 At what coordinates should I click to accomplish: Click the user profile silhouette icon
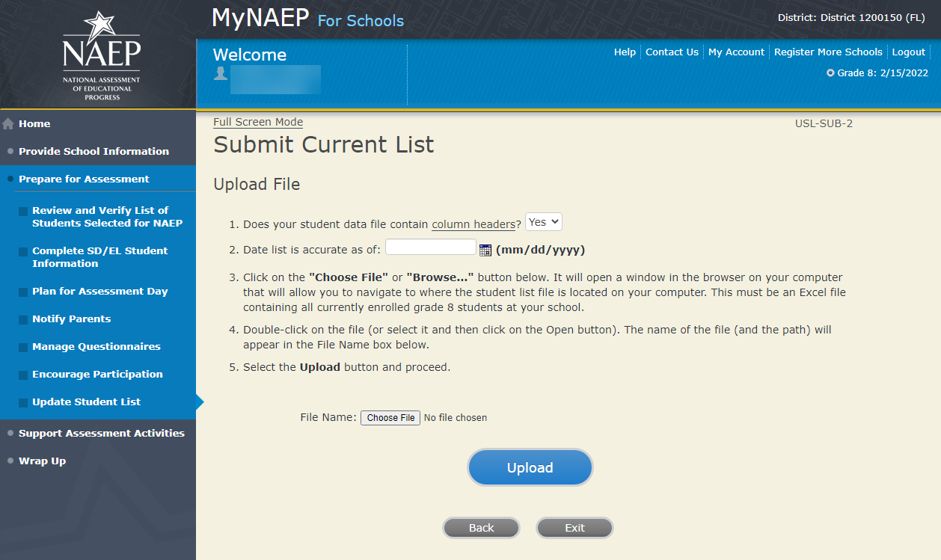point(221,73)
